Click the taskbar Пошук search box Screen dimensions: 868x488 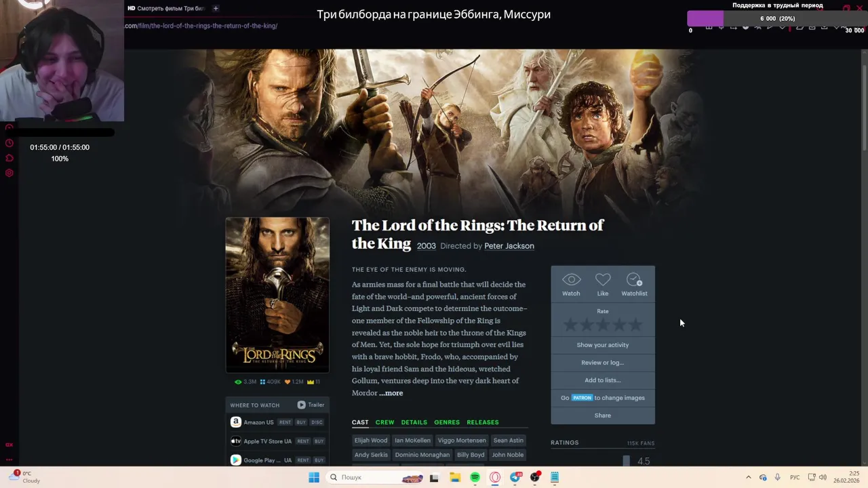[374, 477]
